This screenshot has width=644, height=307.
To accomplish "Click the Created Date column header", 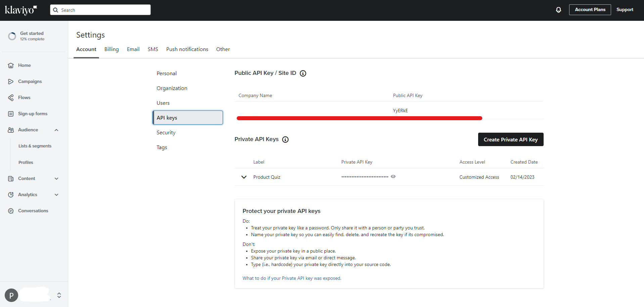I will 524,162.
